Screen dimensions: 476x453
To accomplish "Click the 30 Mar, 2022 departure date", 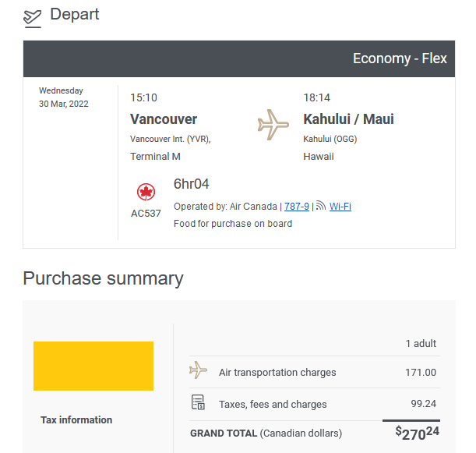I will (64, 104).
